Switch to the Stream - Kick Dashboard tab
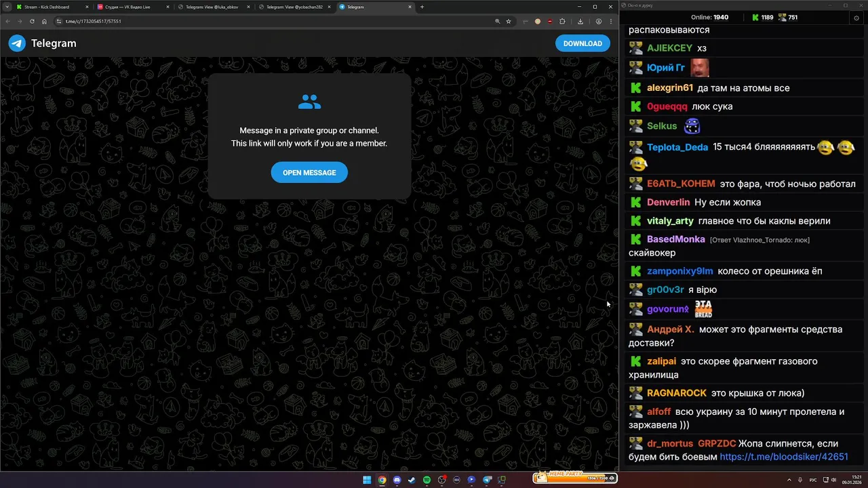This screenshot has width=868, height=488. pos(52,7)
